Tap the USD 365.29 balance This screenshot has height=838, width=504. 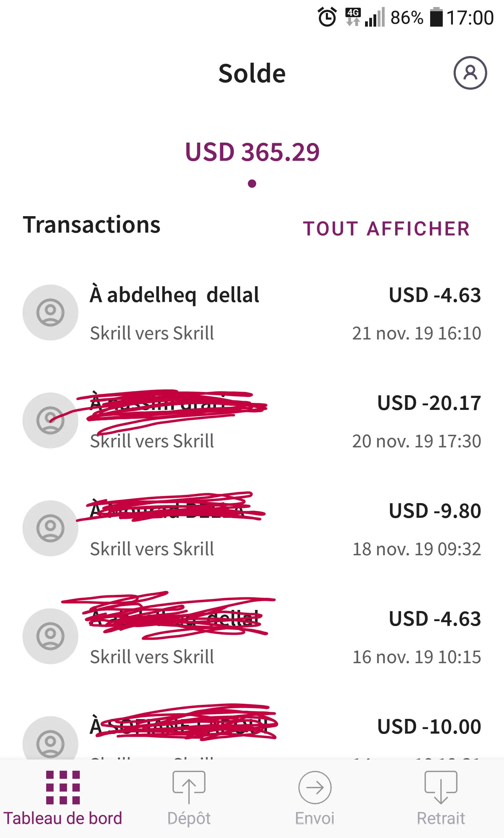click(x=252, y=152)
